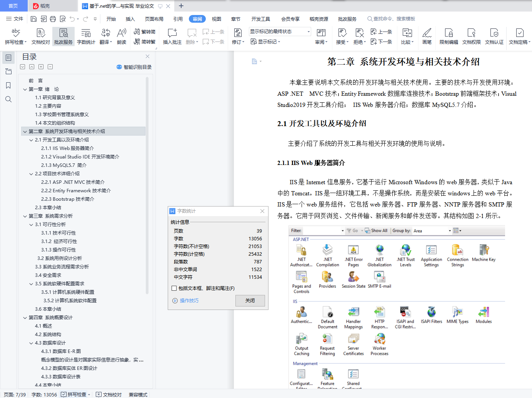Screen dimensions: 532x398
Task: Convert text with 简转繁
Action: [145, 42]
